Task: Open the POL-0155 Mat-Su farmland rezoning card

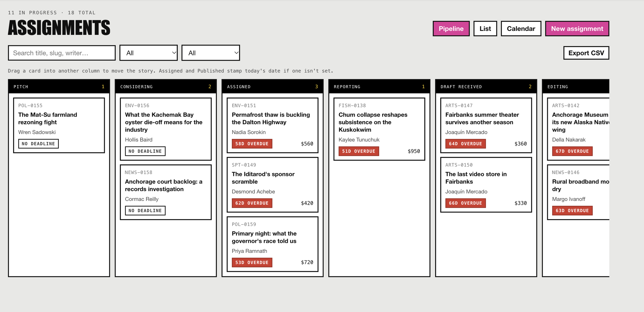Action: (59, 125)
